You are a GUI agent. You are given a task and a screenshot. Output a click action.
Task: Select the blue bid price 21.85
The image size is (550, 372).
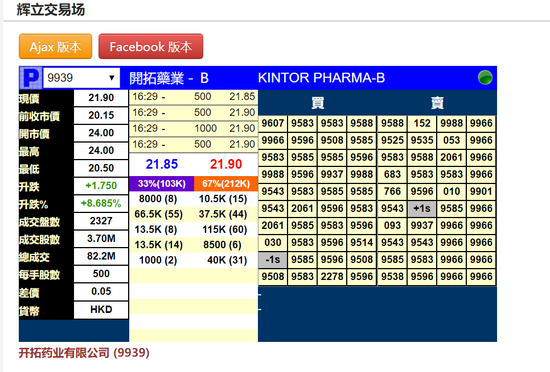162,164
